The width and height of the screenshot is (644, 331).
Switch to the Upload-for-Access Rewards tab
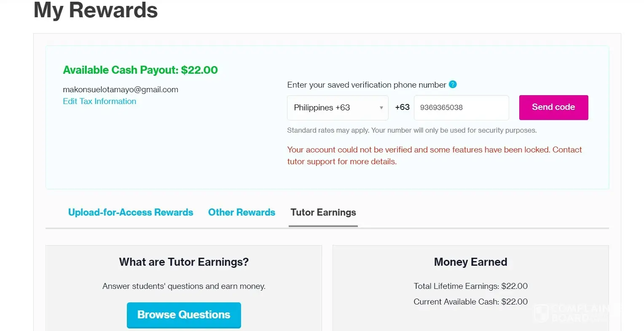[x=131, y=213]
